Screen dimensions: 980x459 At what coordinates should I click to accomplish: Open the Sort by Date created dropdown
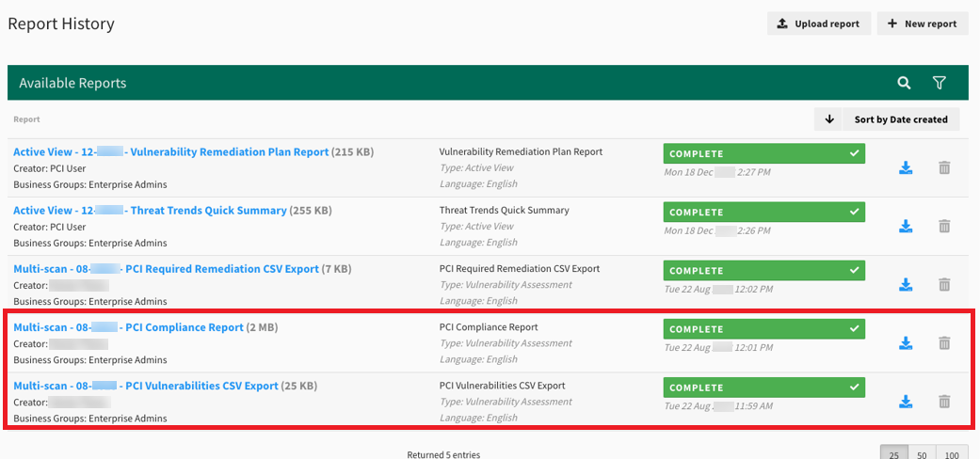[x=887, y=119]
